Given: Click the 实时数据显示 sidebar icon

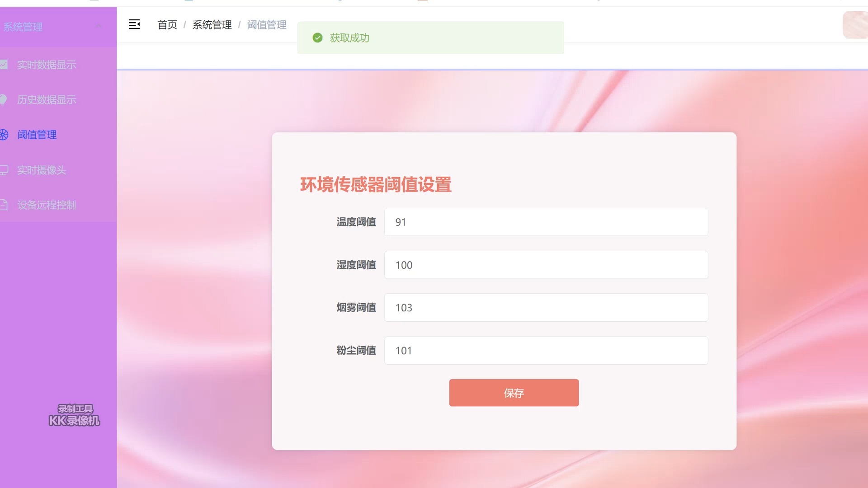Looking at the screenshot, I should [x=5, y=64].
